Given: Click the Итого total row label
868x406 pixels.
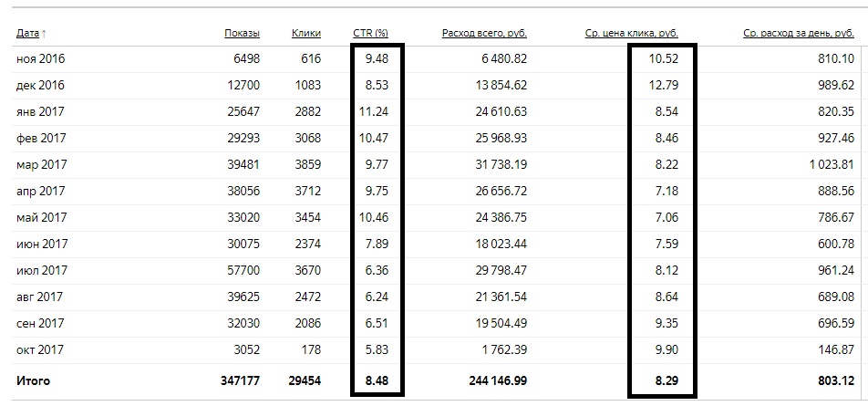Looking at the screenshot, I should click(x=33, y=381).
